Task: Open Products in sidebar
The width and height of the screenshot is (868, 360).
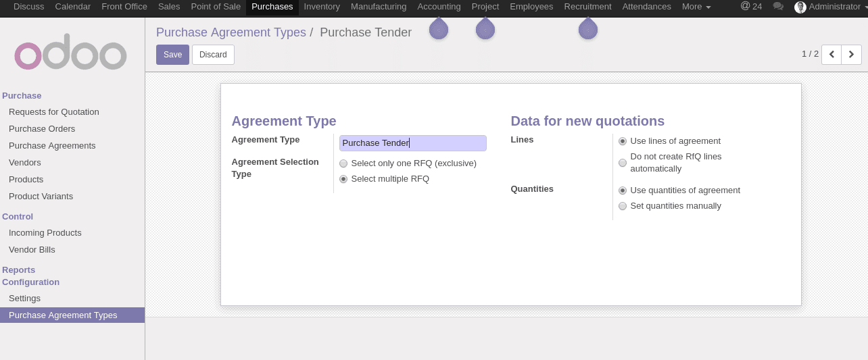Action: 26,180
